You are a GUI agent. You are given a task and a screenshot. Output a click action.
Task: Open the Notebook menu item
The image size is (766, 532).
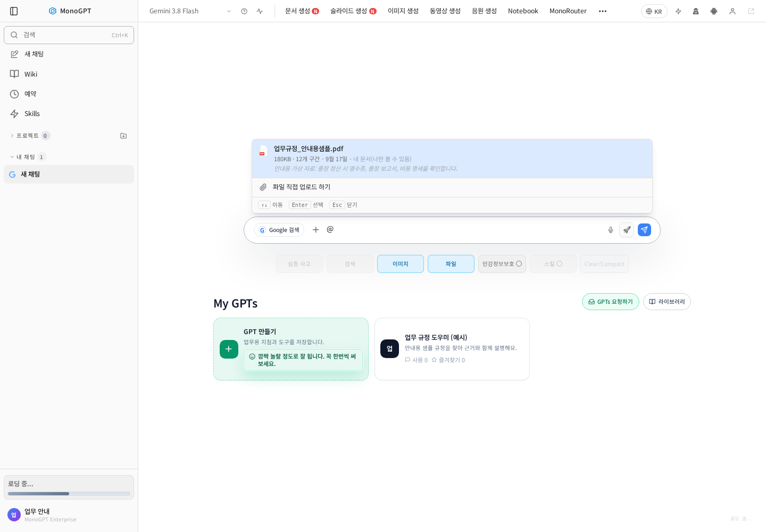[523, 11]
